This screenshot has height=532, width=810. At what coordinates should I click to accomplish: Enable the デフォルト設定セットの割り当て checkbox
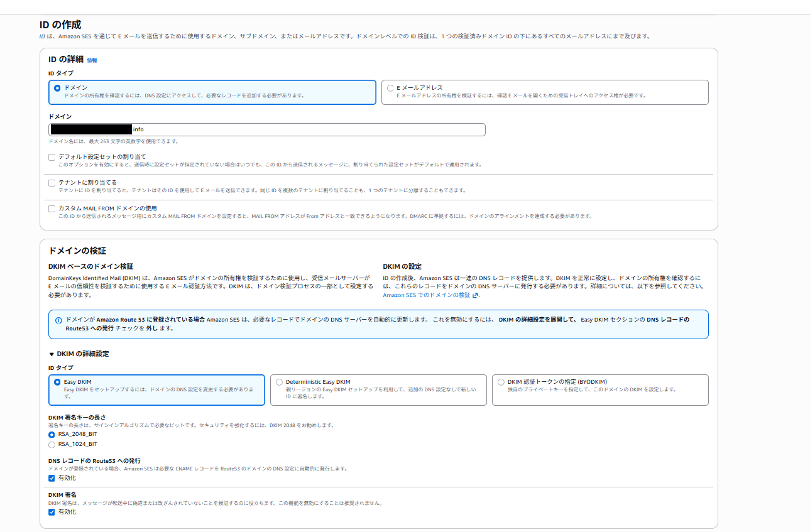coord(52,157)
